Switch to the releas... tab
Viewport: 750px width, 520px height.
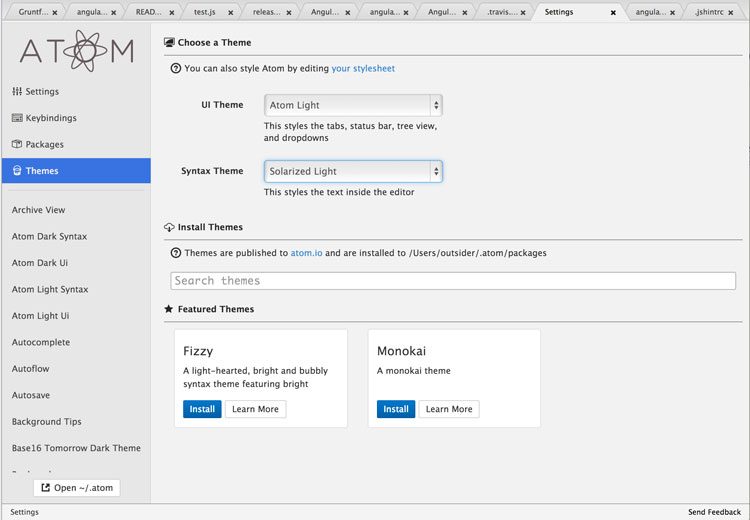266,12
